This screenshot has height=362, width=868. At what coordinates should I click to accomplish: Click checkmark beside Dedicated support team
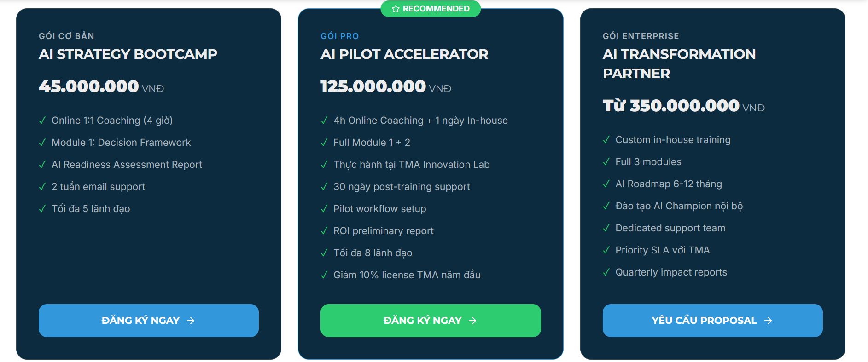tap(606, 228)
